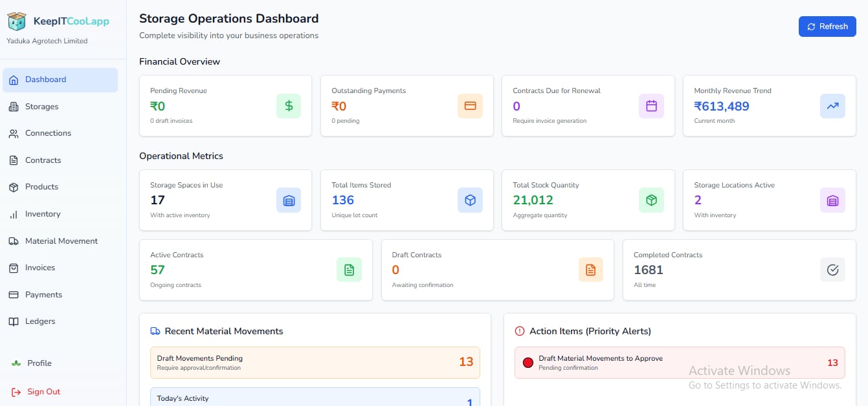Click the 1681 completed contracts value
The image size is (868, 406).
click(x=649, y=270)
